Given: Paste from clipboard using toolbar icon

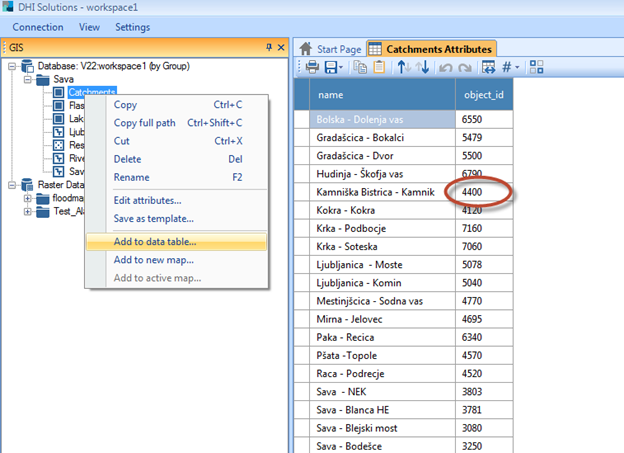Looking at the screenshot, I should coord(379,67).
